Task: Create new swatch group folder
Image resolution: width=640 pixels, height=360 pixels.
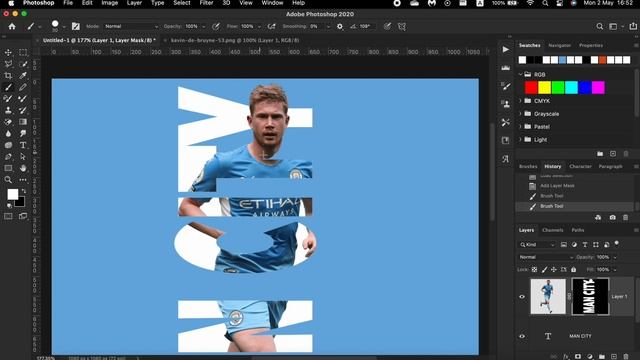Action: (x=600, y=154)
